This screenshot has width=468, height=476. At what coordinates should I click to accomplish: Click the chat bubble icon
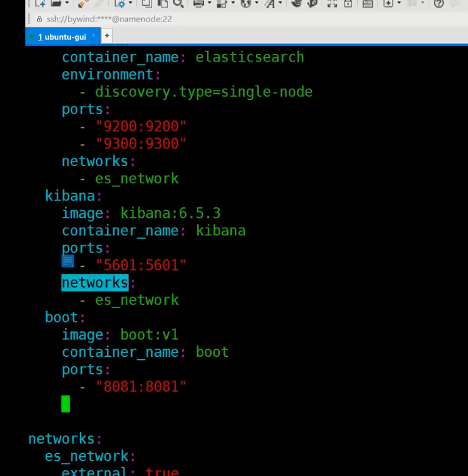coord(455,3)
